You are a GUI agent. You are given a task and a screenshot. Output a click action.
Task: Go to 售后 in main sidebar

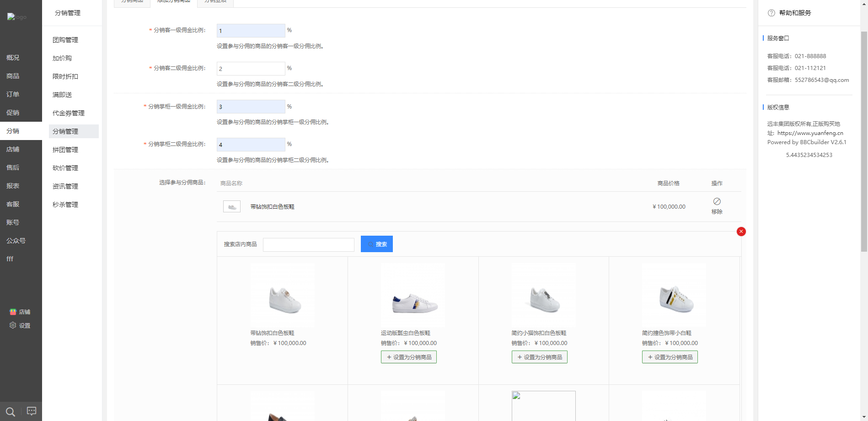(13, 167)
